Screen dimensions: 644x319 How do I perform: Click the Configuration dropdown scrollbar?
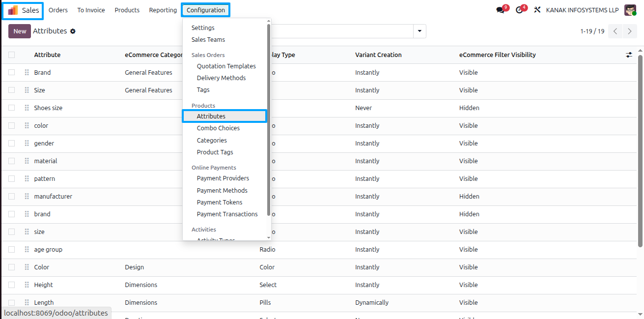coord(269,119)
